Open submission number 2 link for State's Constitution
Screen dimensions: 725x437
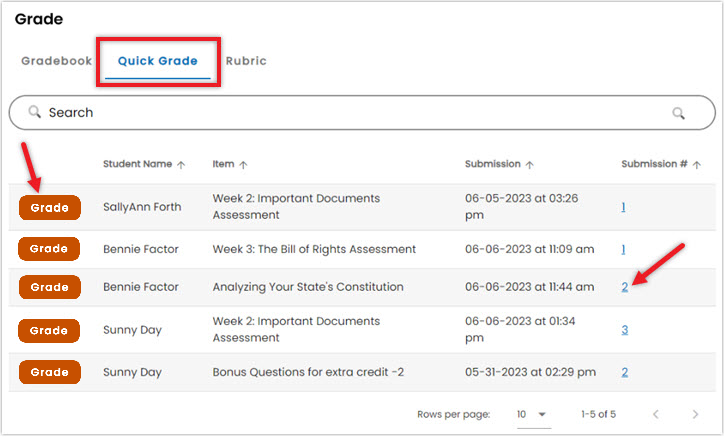pyautogui.click(x=625, y=287)
